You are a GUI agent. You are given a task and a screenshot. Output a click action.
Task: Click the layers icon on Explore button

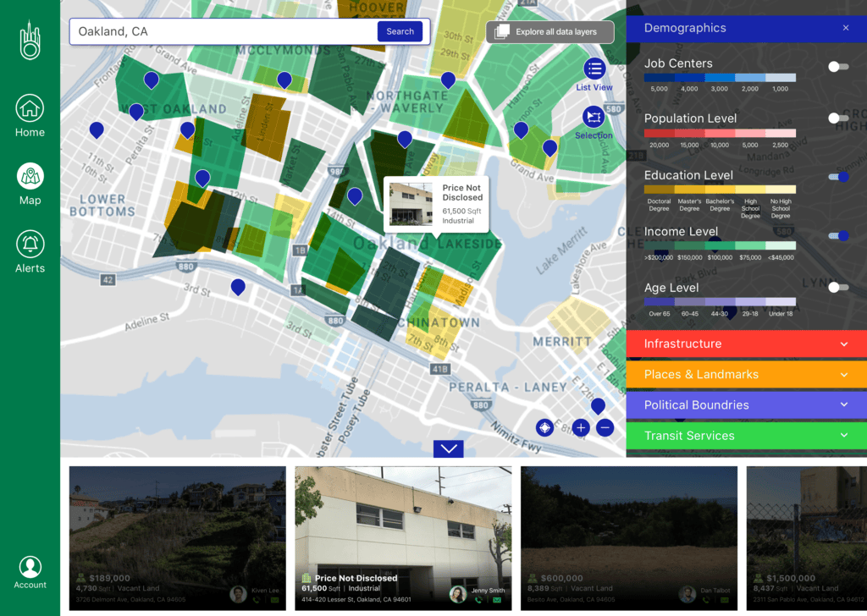tap(501, 32)
